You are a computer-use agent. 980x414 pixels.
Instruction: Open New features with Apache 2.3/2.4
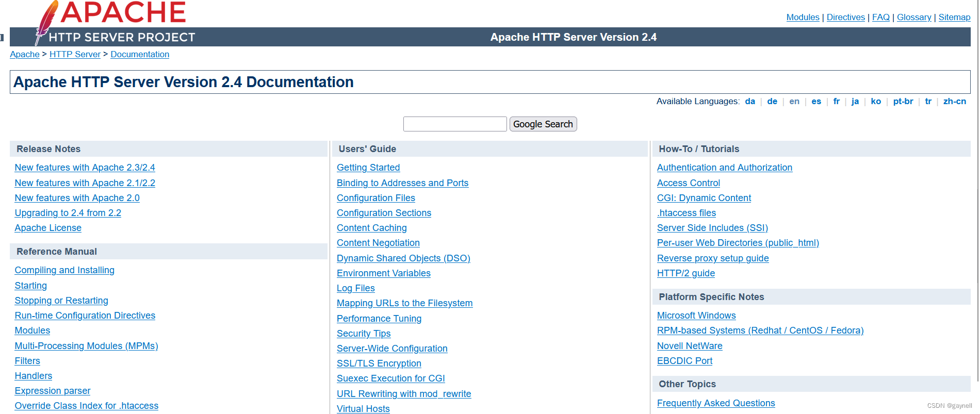85,168
